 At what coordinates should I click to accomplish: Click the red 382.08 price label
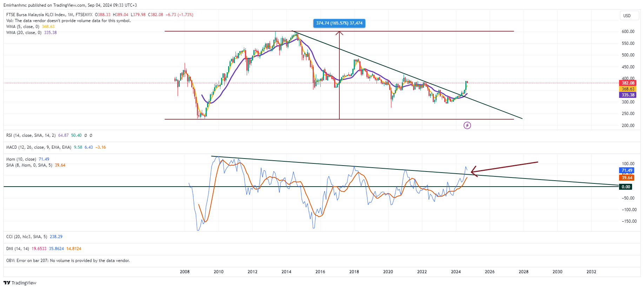628,83
